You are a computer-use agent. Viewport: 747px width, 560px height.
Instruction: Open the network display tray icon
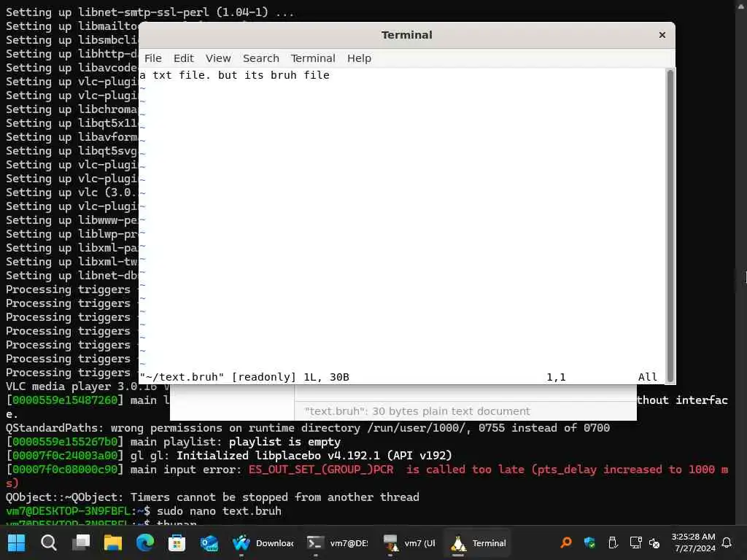click(635, 542)
